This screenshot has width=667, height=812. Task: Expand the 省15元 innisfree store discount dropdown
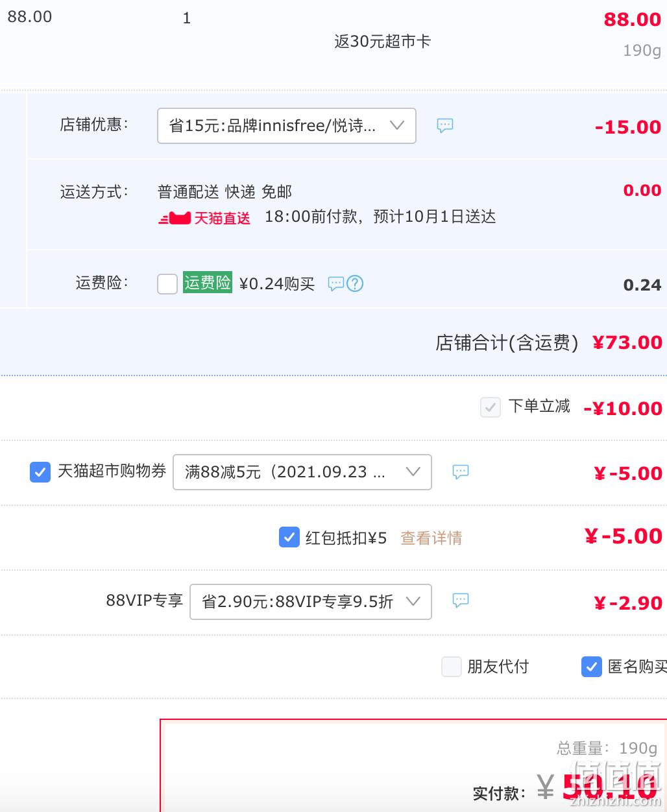(287, 126)
